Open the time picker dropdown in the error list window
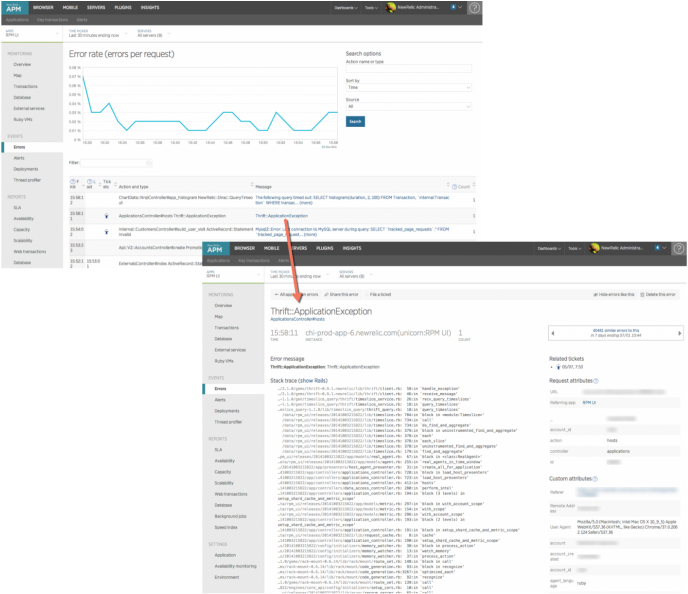The width and height of the screenshot is (688, 594). (x=97, y=33)
